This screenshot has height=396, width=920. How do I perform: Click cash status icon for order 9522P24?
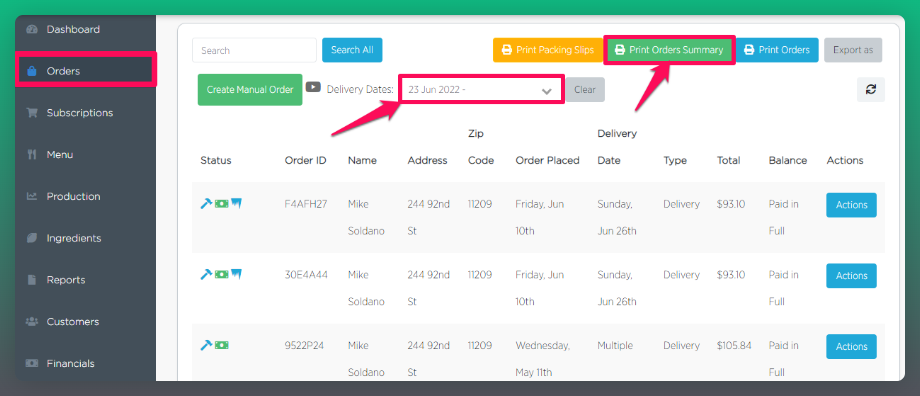click(221, 345)
